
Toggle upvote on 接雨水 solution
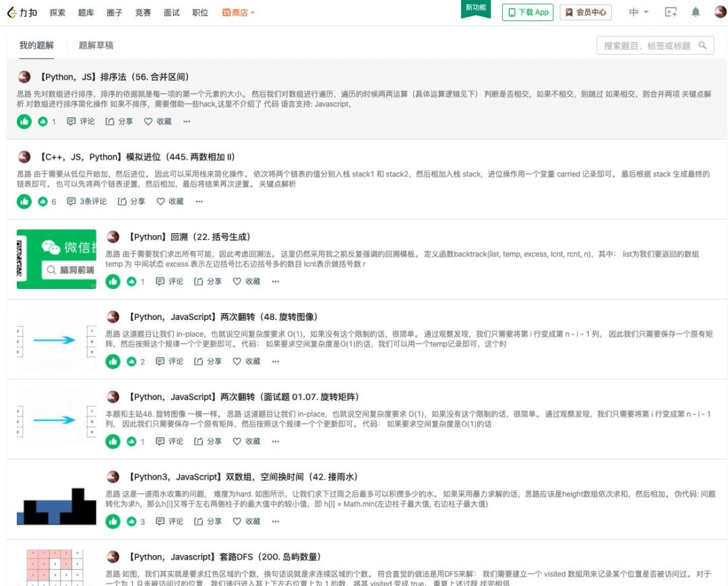(113, 521)
